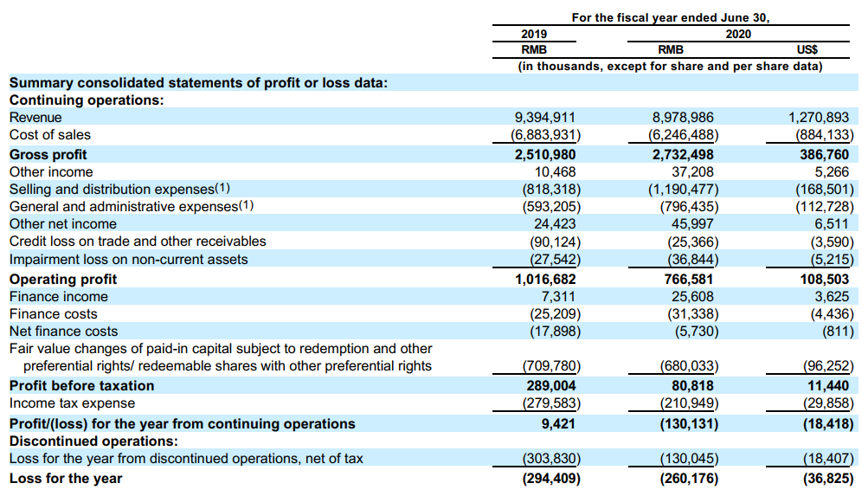Click gross profit value 386,760
This screenshot has height=496, width=868.
(x=824, y=154)
